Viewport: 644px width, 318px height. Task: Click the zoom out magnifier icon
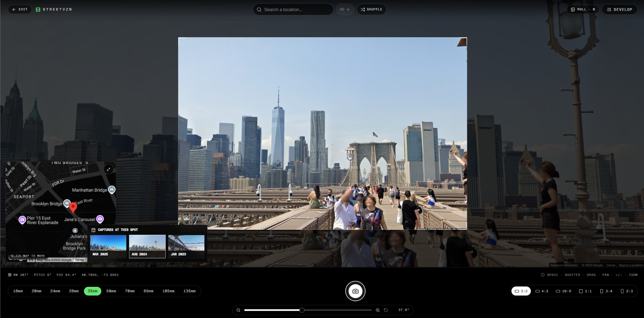click(x=238, y=310)
